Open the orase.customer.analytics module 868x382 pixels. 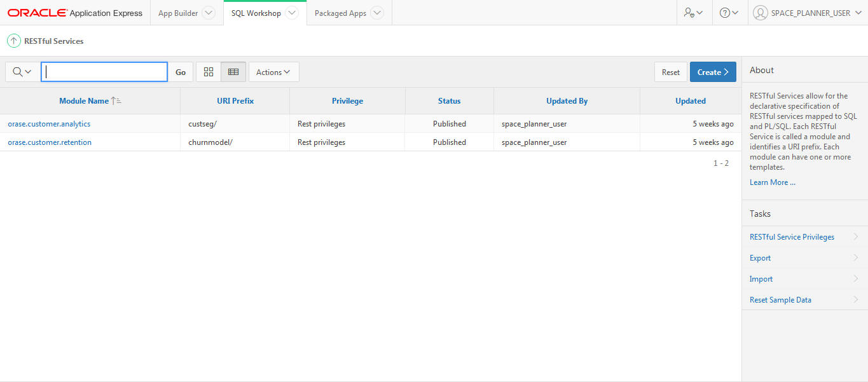(49, 124)
